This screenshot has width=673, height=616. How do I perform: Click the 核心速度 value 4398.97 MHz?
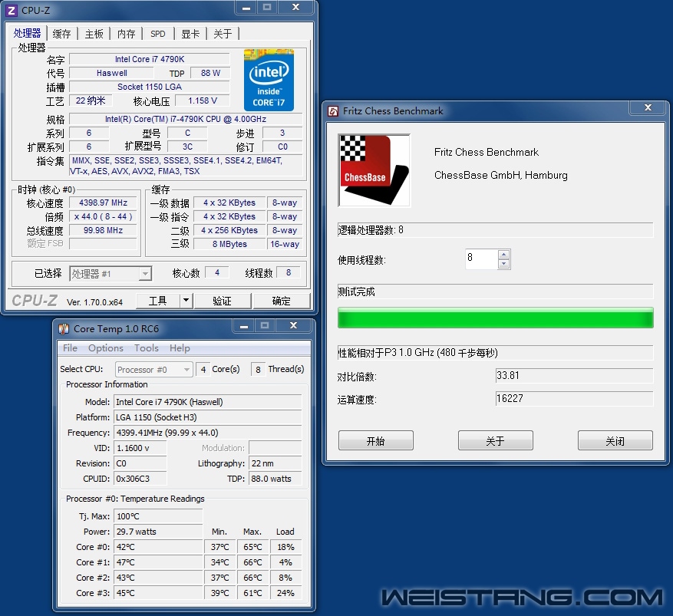tap(103, 203)
